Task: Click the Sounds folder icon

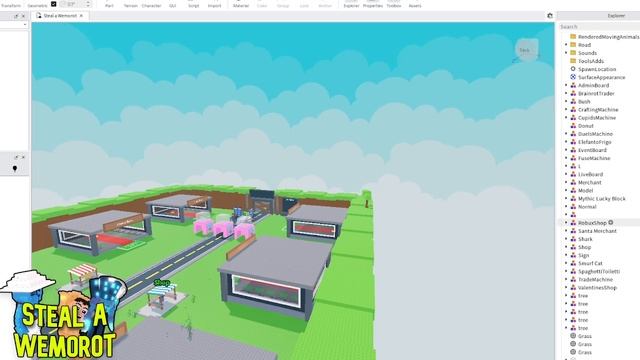Action: point(573,53)
